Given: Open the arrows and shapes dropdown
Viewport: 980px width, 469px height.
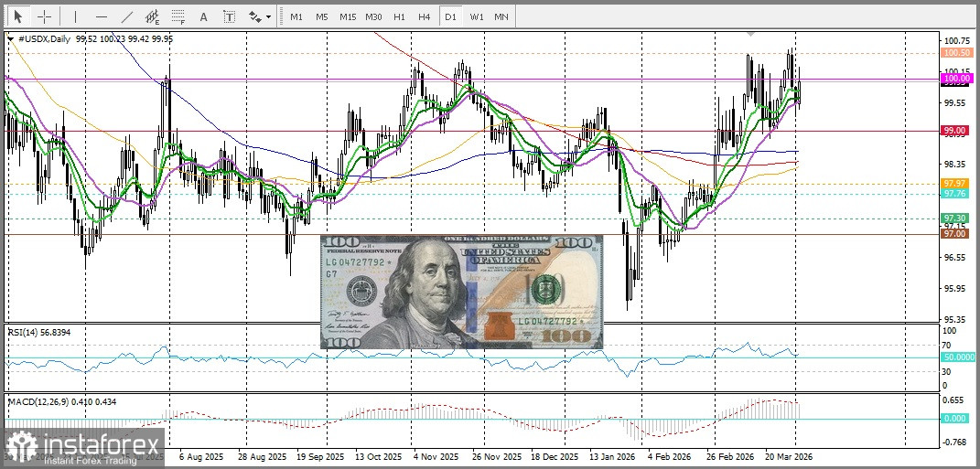Looking at the screenshot, I should point(259,16).
